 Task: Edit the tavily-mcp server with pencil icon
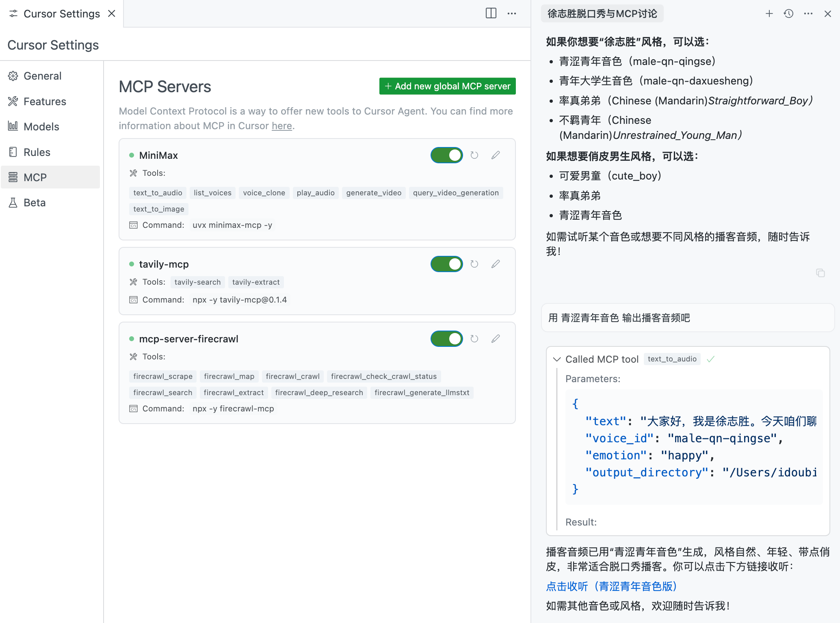pos(495,264)
